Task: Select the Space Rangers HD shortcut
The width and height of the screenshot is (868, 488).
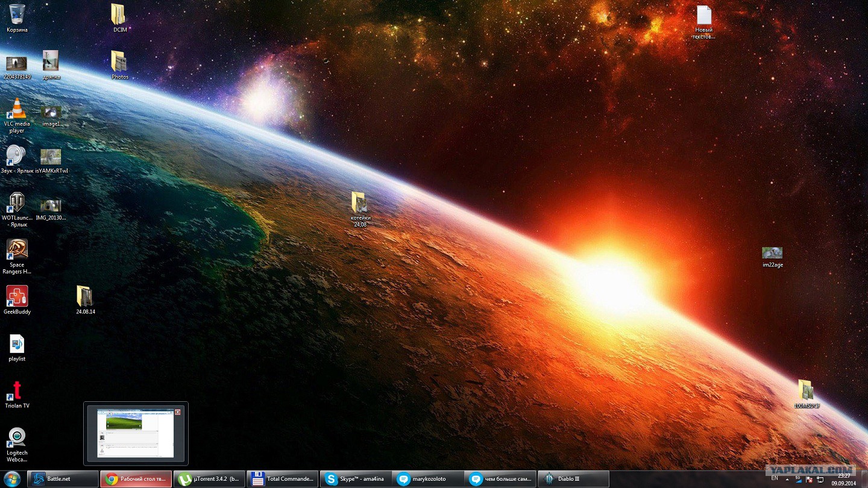Action: 17,256
